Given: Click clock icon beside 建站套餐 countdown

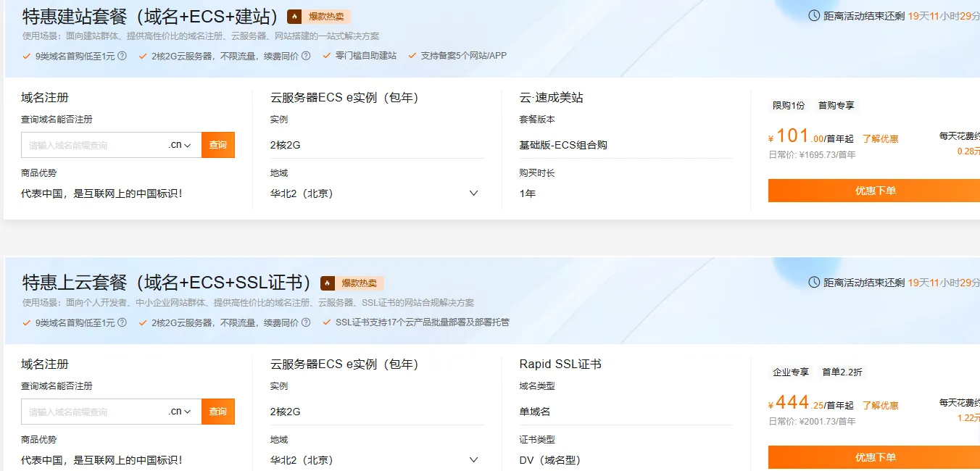Looking at the screenshot, I should click(x=814, y=15).
